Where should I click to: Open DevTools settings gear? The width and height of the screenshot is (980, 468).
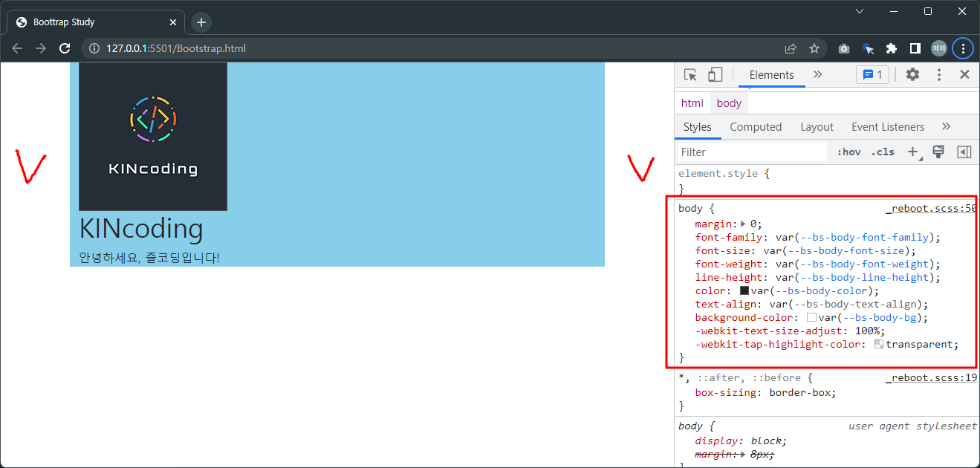[x=912, y=74]
